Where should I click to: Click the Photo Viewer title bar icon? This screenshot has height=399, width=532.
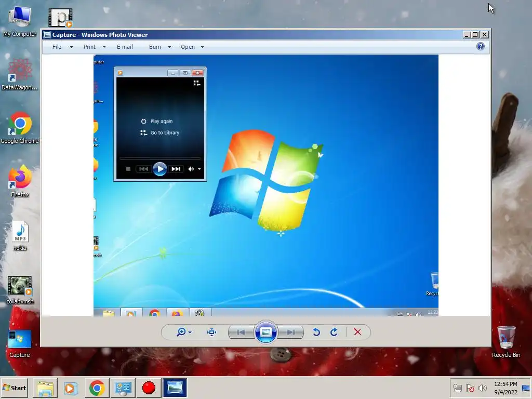tap(47, 35)
